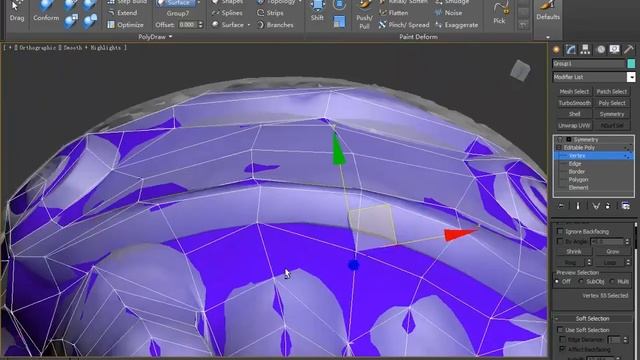Click the Poly Select button
The image size is (640, 360).
(x=611, y=103)
